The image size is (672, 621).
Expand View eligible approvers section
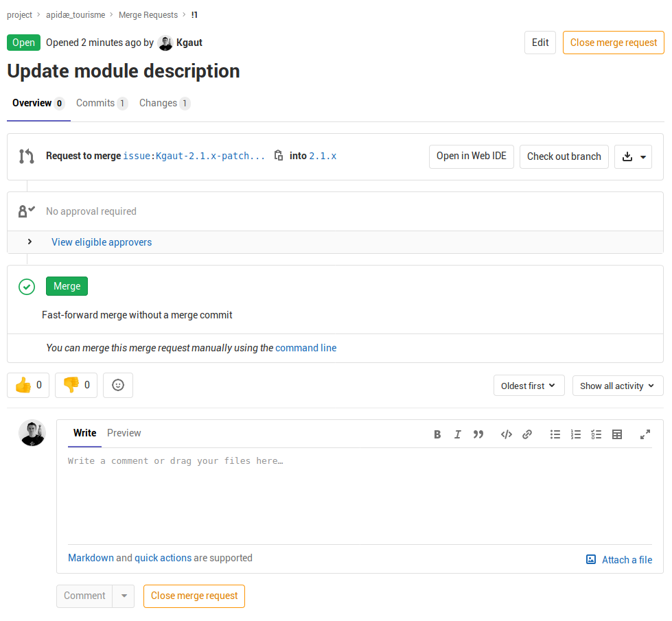tap(30, 242)
